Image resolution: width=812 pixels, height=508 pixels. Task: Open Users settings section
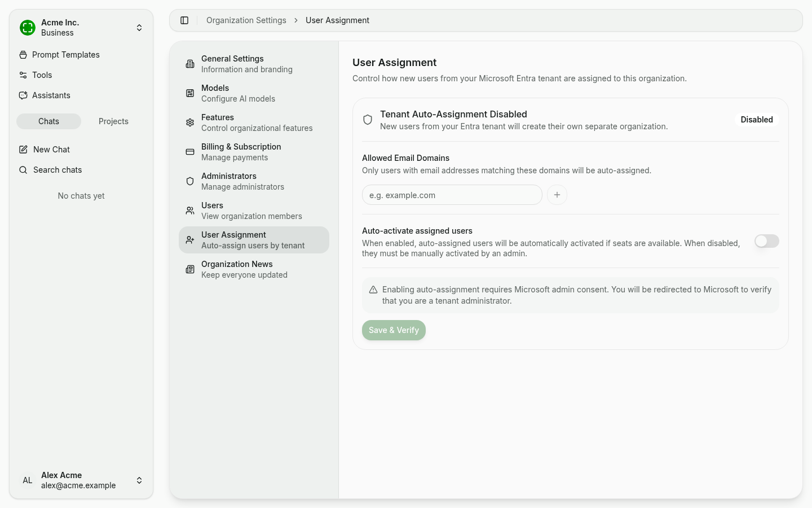pos(254,211)
